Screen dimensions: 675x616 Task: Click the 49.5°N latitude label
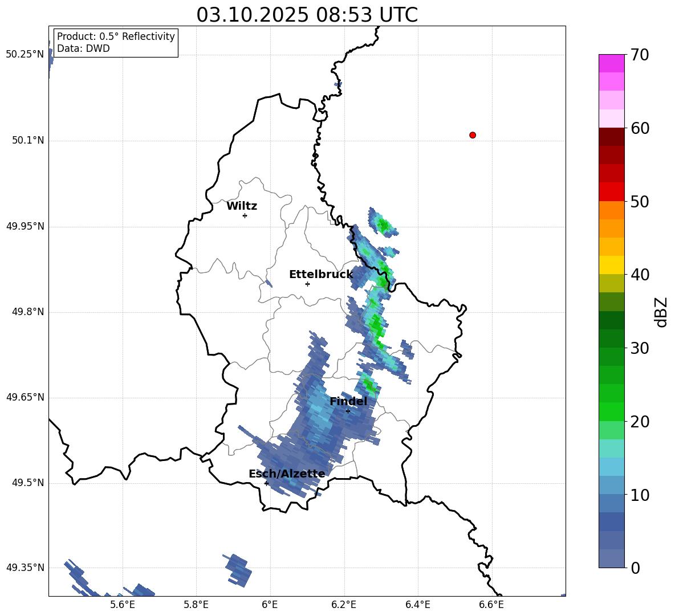click(28, 483)
